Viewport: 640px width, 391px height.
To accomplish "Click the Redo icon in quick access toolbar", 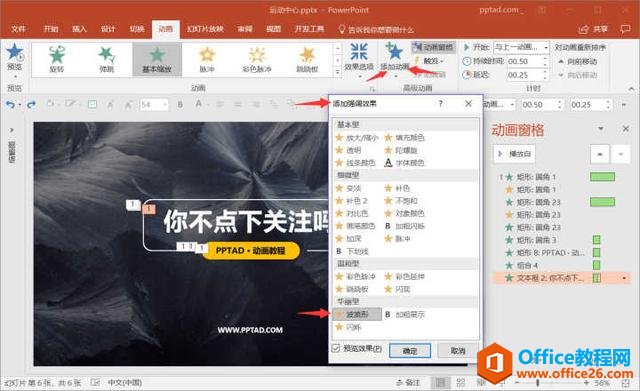I will (x=31, y=105).
